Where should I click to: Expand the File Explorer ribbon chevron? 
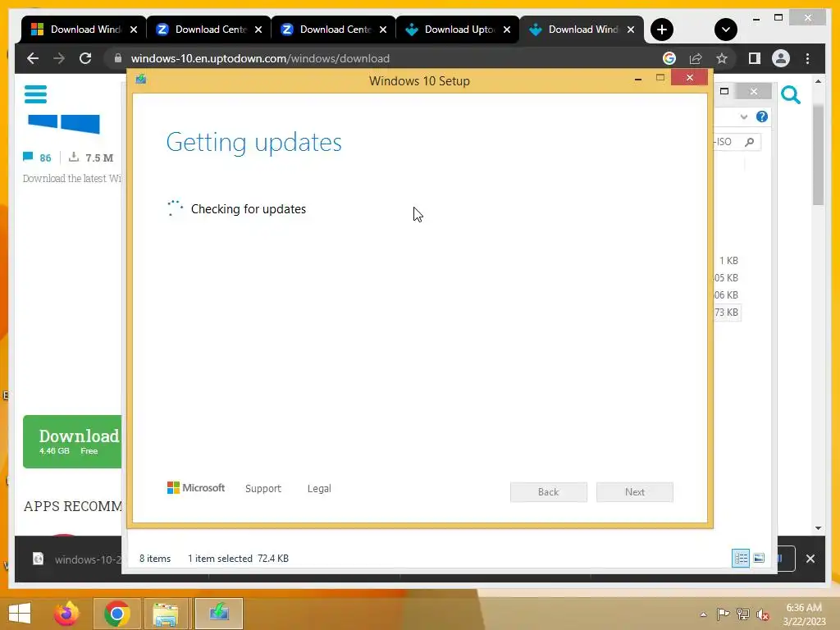(743, 116)
